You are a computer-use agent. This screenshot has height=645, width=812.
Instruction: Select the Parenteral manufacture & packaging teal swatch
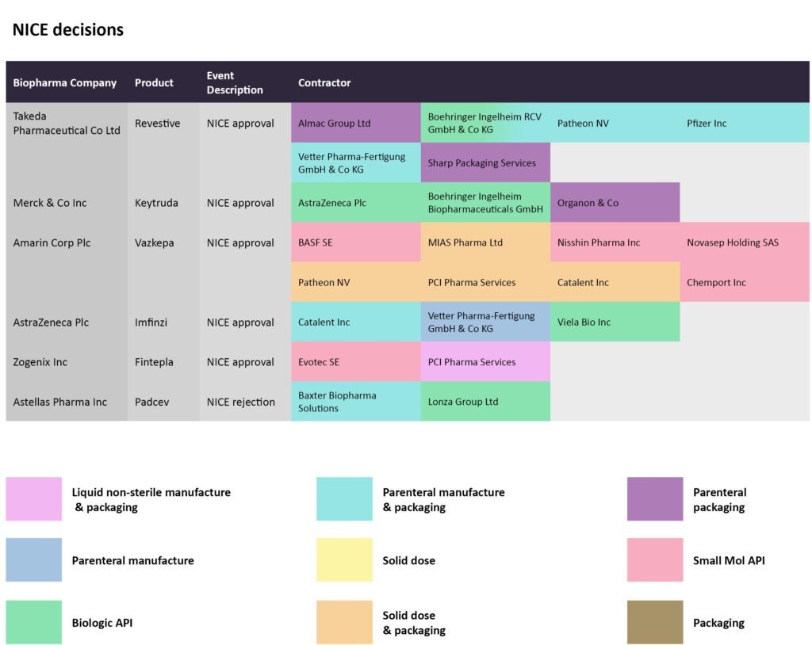point(344,498)
